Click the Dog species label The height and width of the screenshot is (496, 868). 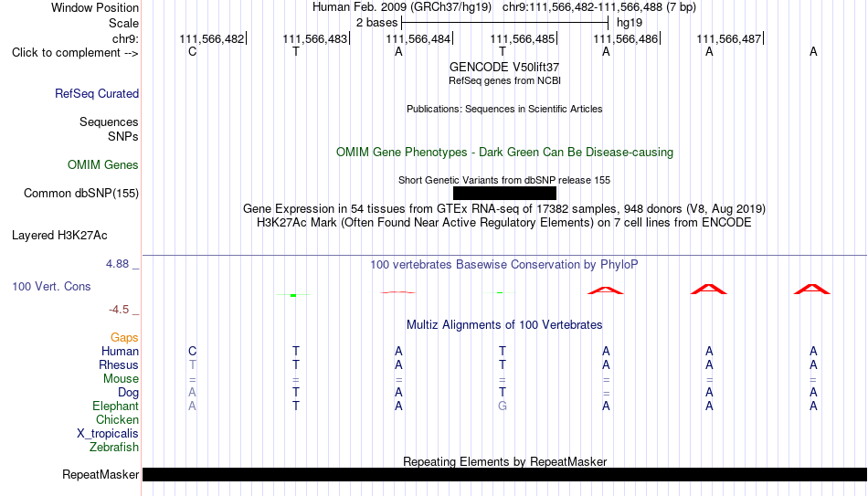[128, 393]
